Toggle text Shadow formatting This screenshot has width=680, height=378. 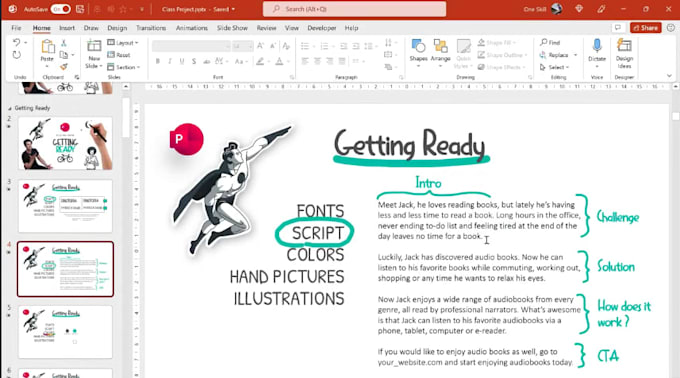194,61
